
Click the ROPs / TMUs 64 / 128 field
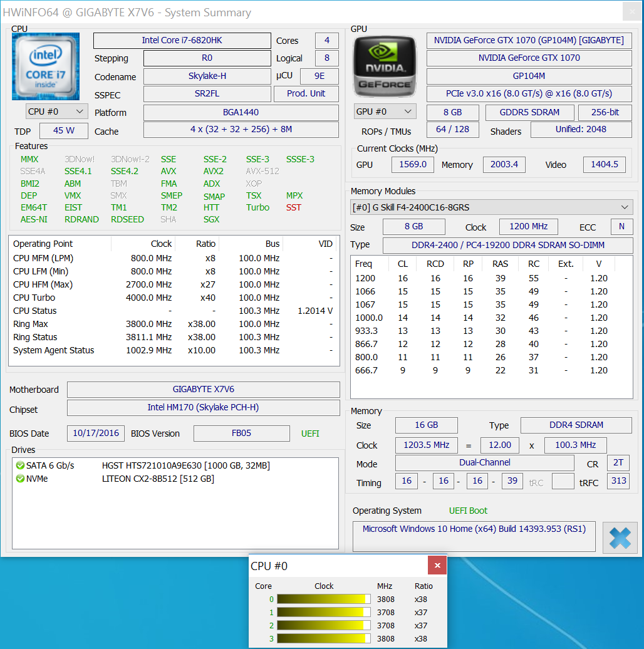tap(452, 130)
